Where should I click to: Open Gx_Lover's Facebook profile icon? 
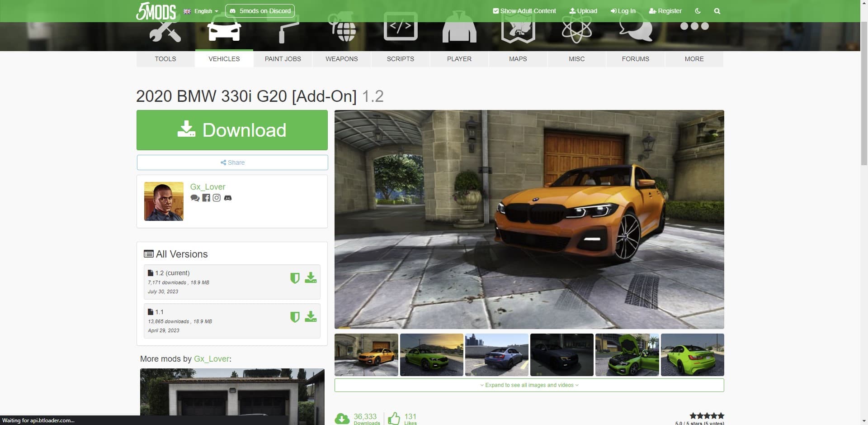click(206, 198)
